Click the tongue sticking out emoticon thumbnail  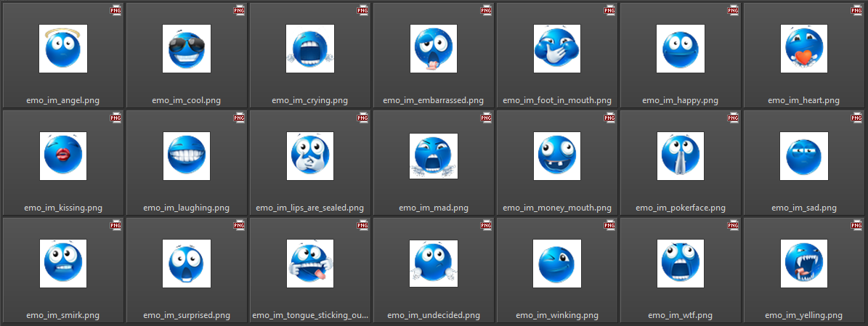(x=310, y=264)
